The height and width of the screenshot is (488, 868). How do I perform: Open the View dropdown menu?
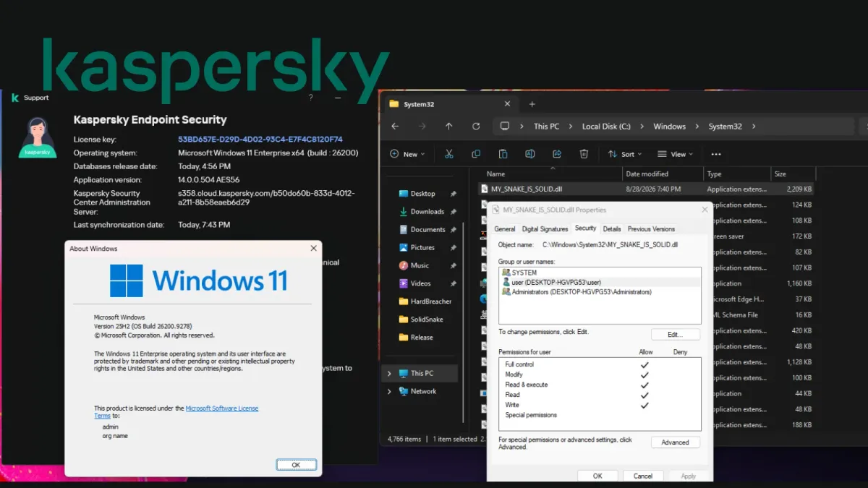(x=675, y=154)
